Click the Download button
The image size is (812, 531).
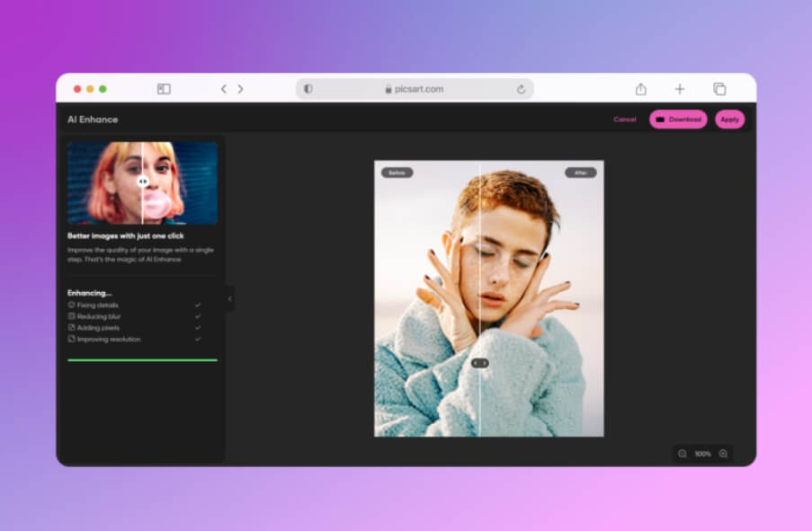pyautogui.click(x=678, y=119)
